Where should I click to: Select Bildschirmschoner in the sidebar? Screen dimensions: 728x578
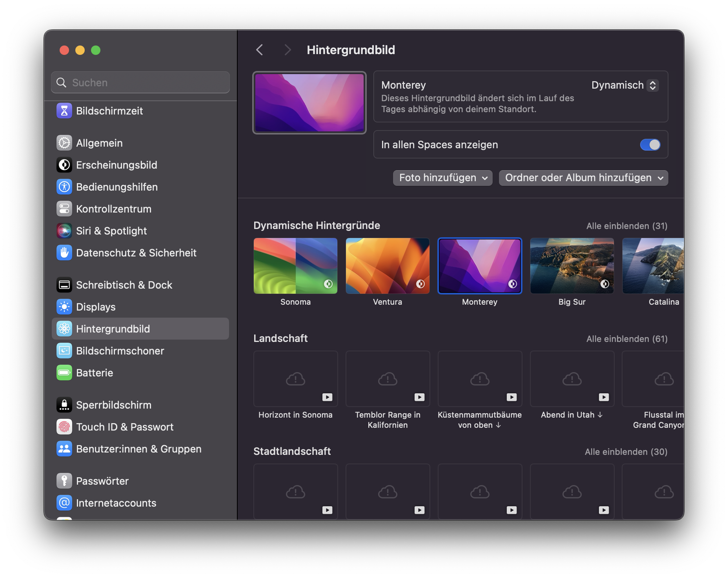coord(120,351)
